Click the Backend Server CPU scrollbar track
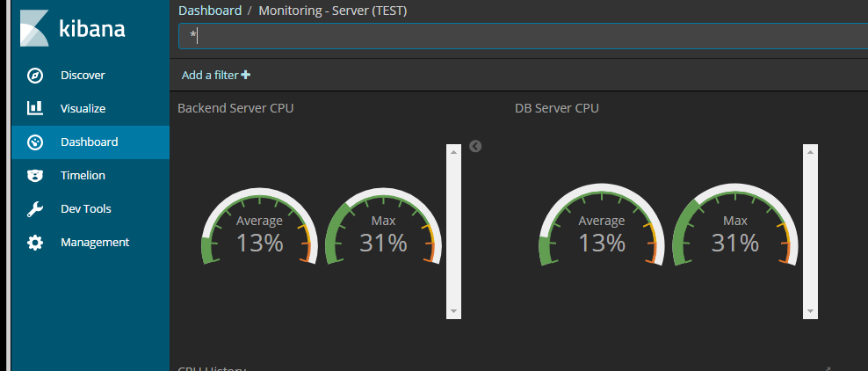The width and height of the screenshot is (868, 371). (x=453, y=231)
